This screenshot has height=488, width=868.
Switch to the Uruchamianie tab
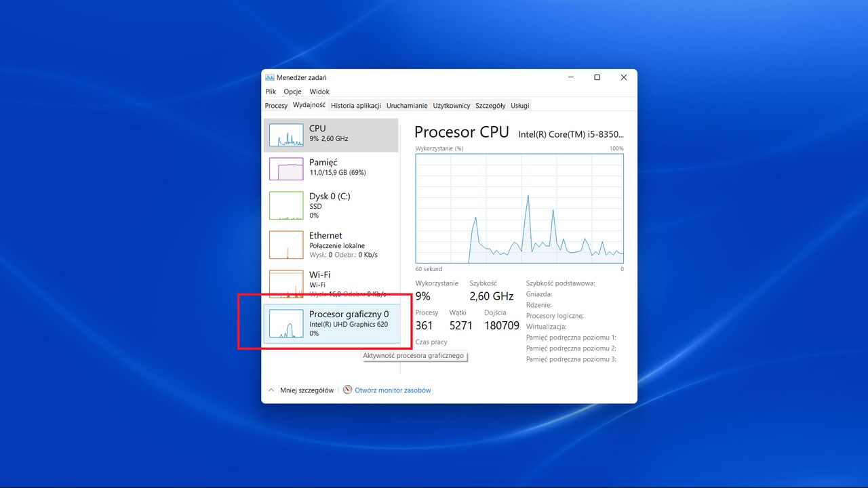(407, 105)
